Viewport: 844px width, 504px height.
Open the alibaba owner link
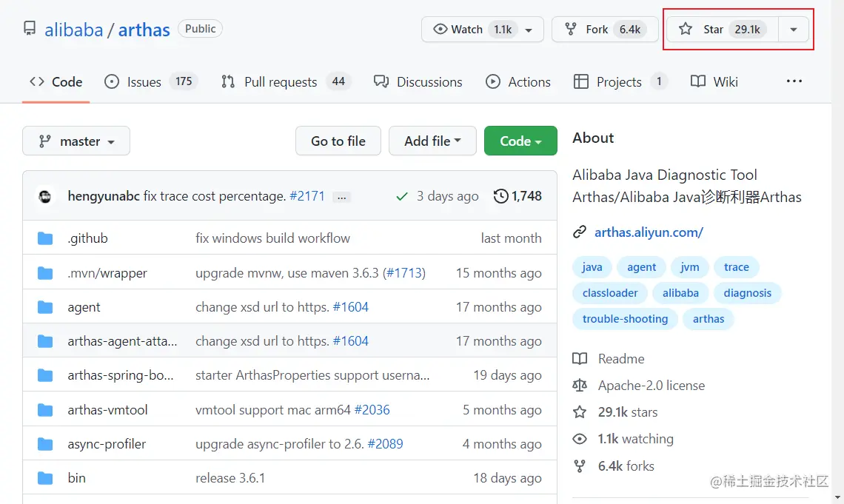click(x=74, y=30)
